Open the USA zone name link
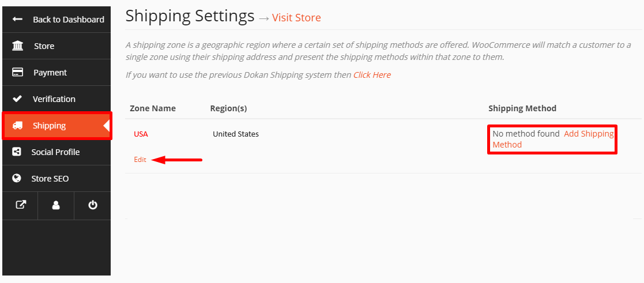This screenshot has width=644, height=283. coord(141,134)
